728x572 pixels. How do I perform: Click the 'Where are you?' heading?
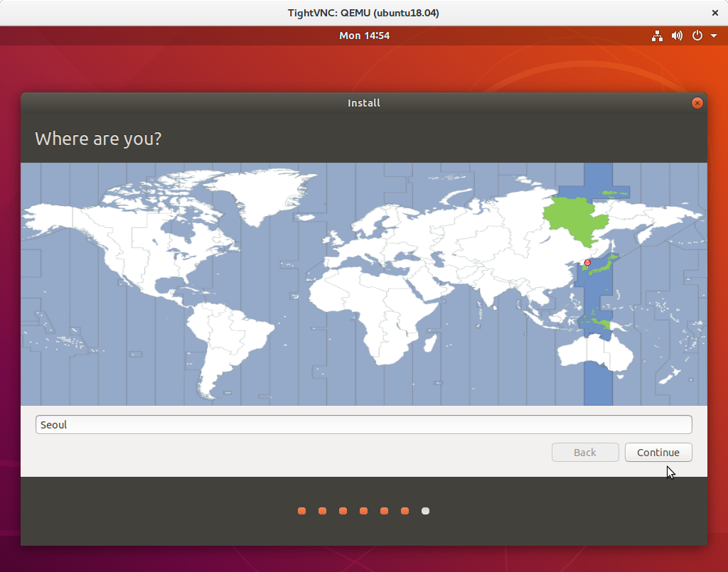(98, 139)
